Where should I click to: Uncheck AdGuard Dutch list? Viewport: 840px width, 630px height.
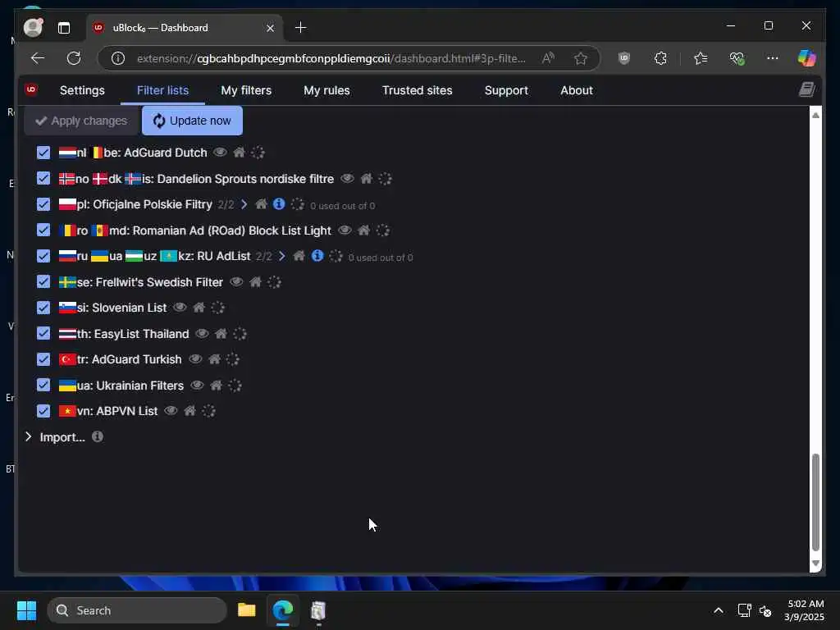pyautogui.click(x=43, y=153)
